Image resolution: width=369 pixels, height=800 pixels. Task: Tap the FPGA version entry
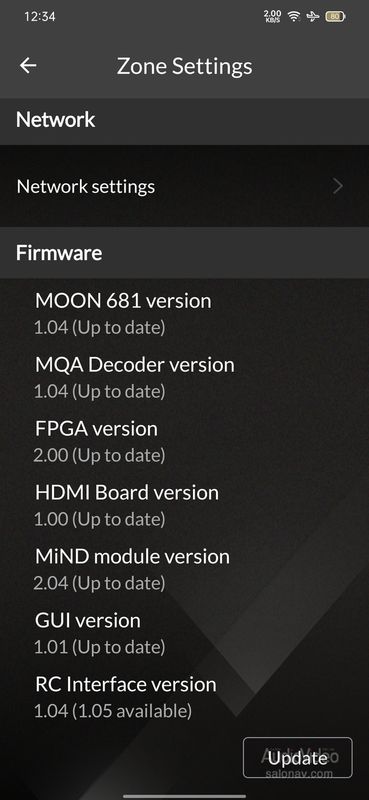click(x=100, y=441)
